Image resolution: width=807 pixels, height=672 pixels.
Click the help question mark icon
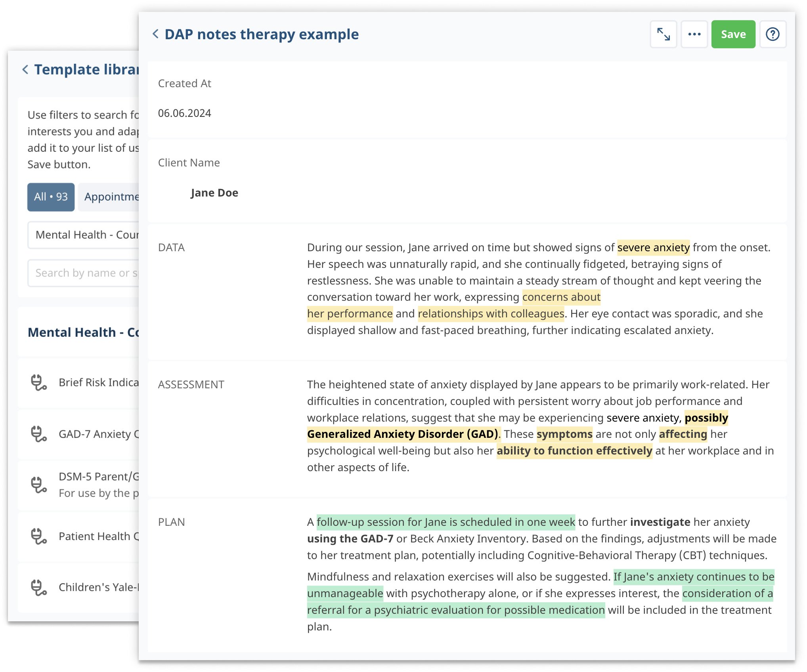(x=773, y=34)
